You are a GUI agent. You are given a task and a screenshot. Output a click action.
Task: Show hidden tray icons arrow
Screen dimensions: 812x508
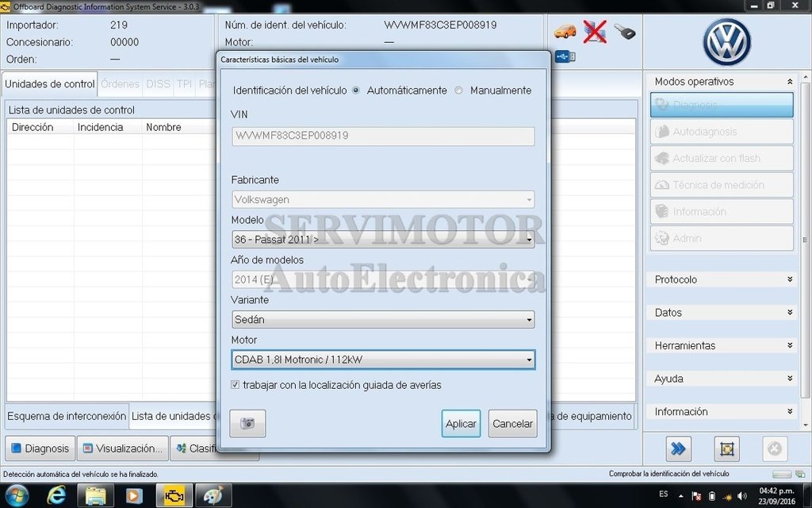680,495
